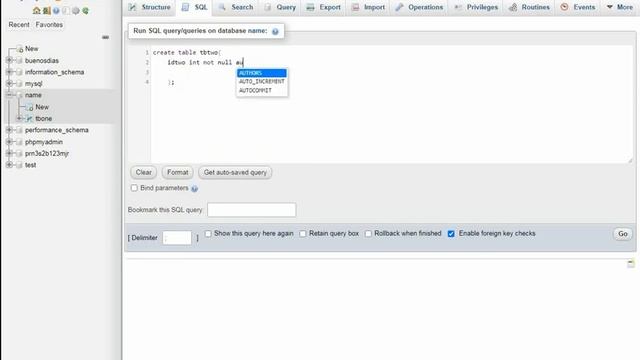
Task: Open the blue phpMyAdmin documentation help icon
Action: (56, 11)
